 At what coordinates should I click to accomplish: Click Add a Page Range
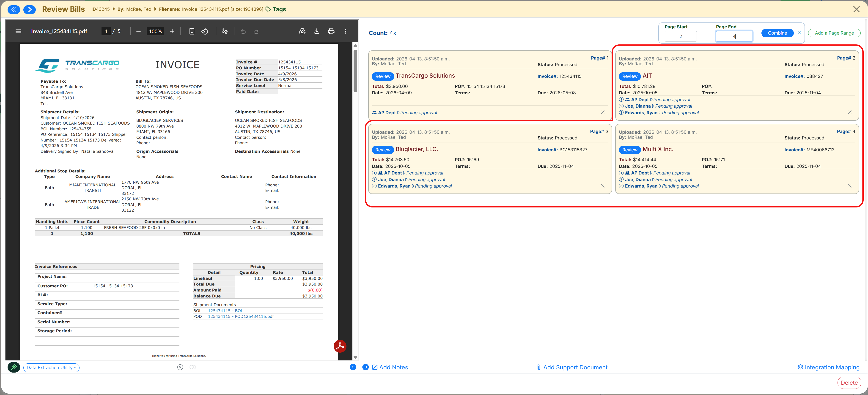[x=834, y=33]
